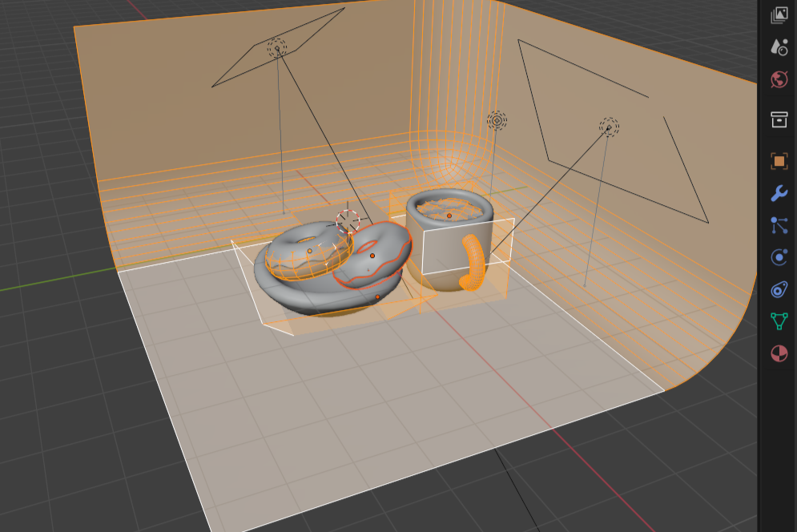The width and height of the screenshot is (797, 532).
Task: Open the Collection properties box tab
Action: click(779, 119)
